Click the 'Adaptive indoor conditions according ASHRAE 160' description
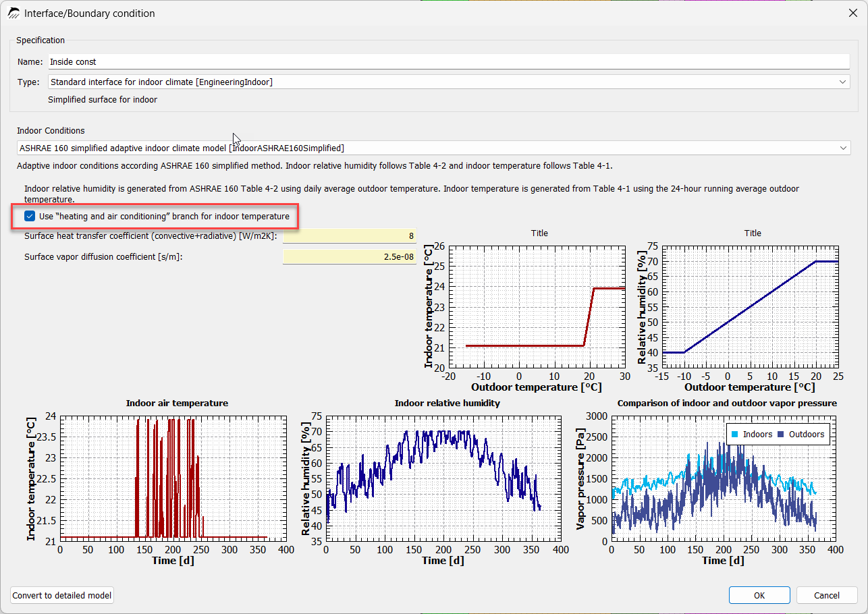 click(x=315, y=165)
